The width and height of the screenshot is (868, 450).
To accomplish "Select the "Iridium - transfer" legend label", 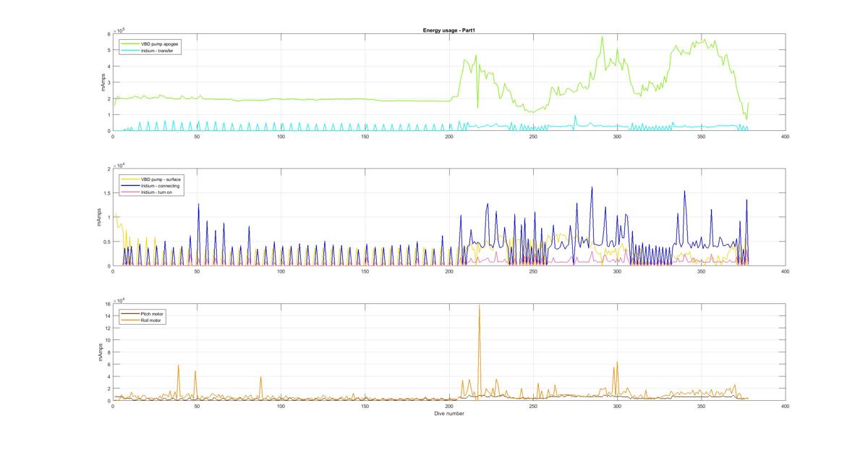I will tap(157, 51).
